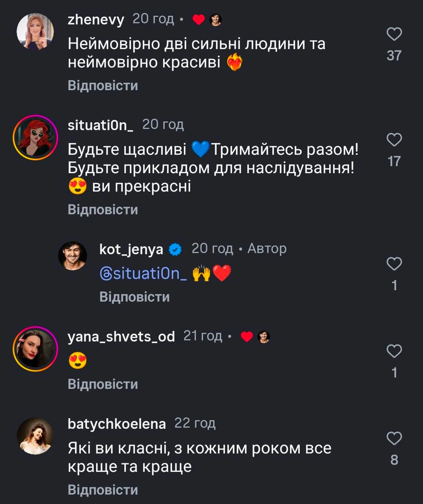Image resolution: width=423 pixels, height=504 pixels.
Task: Reply to situati0n_'s comment
Action: [x=103, y=210]
